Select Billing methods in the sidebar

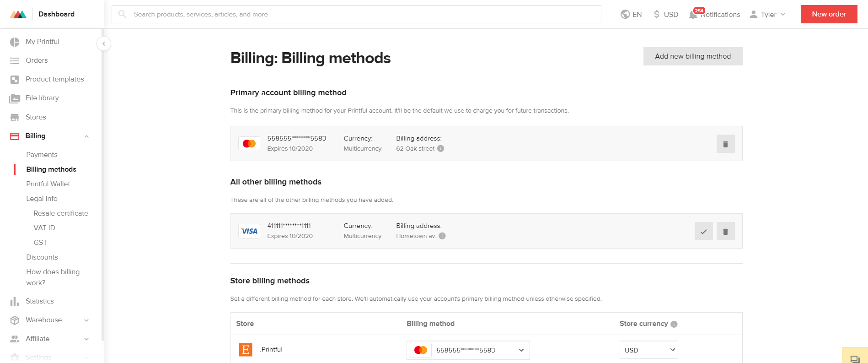[x=51, y=169]
